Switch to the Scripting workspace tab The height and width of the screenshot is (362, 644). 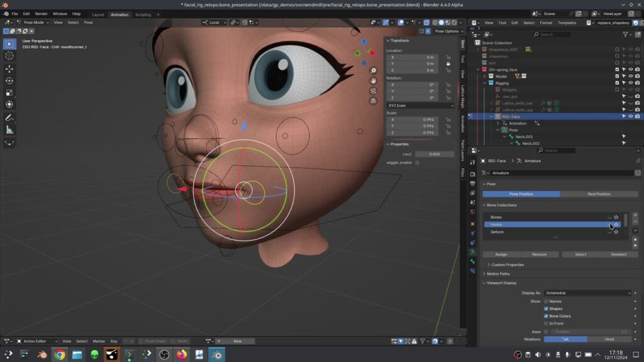[x=143, y=14]
